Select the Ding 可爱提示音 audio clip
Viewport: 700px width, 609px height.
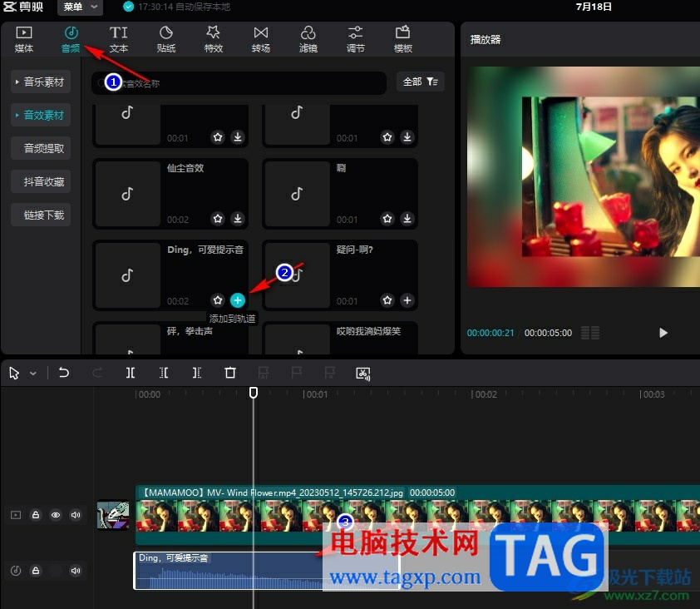coord(267,571)
